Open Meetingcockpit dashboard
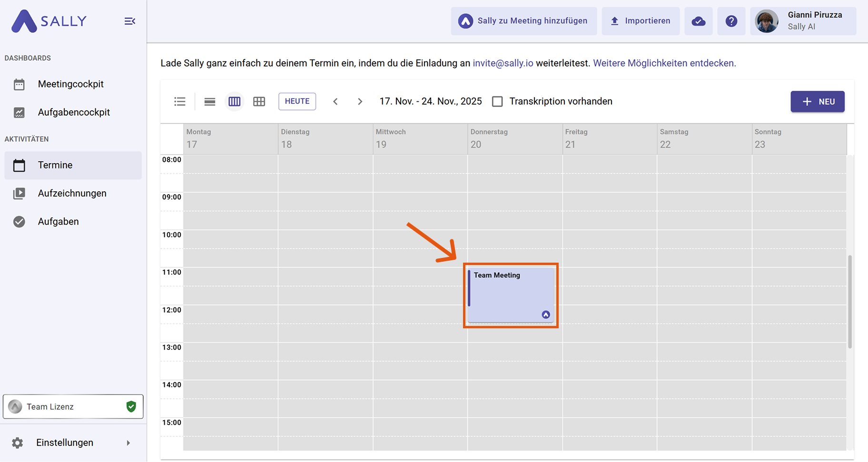868x462 pixels. click(71, 84)
